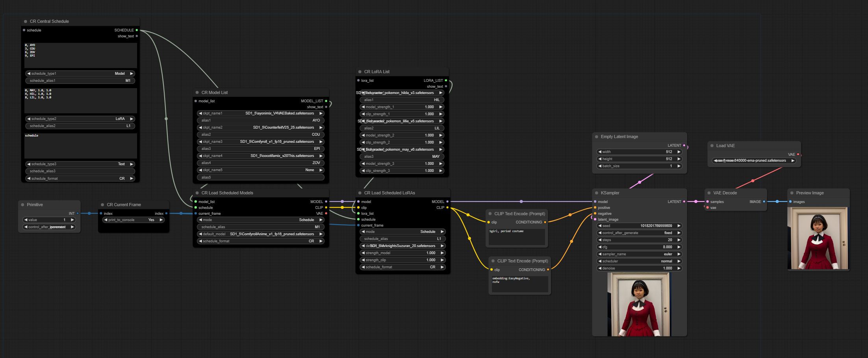The image size is (868, 358).
Task: Collapse the Load VAE node via its title dot
Action: 712,146
